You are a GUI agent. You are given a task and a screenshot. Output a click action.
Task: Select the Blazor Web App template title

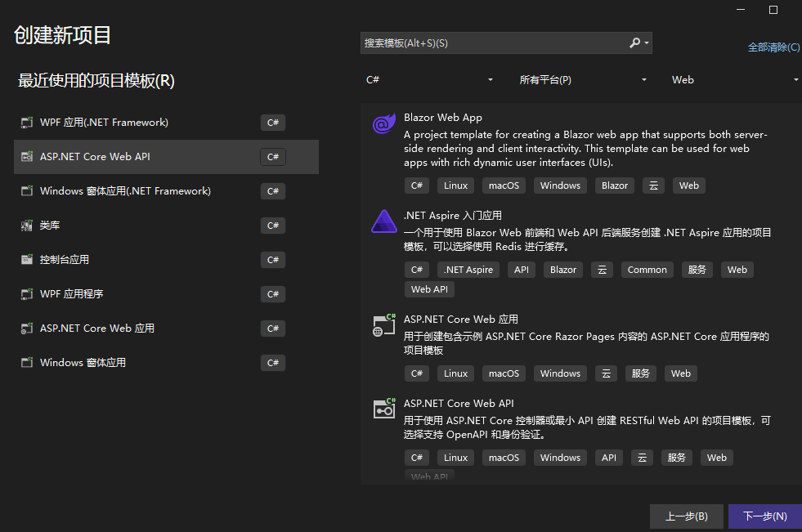coord(443,118)
